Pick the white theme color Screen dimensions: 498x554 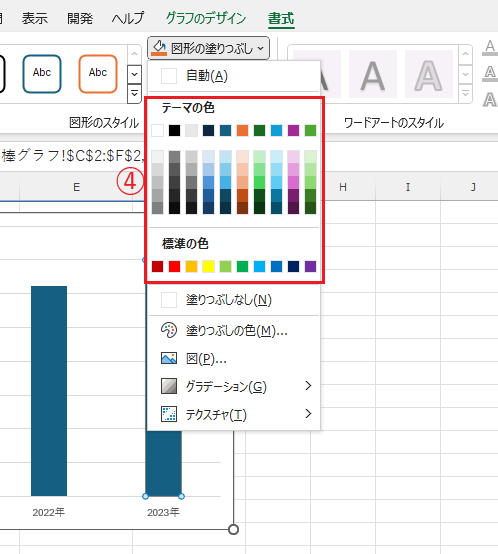[158, 130]
